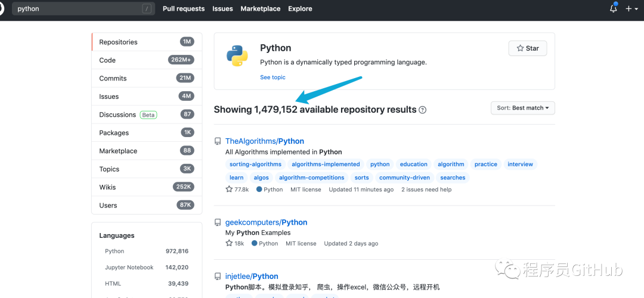
Task: Click the injetlee repository book icon
Action: click(x=218, y=277)
